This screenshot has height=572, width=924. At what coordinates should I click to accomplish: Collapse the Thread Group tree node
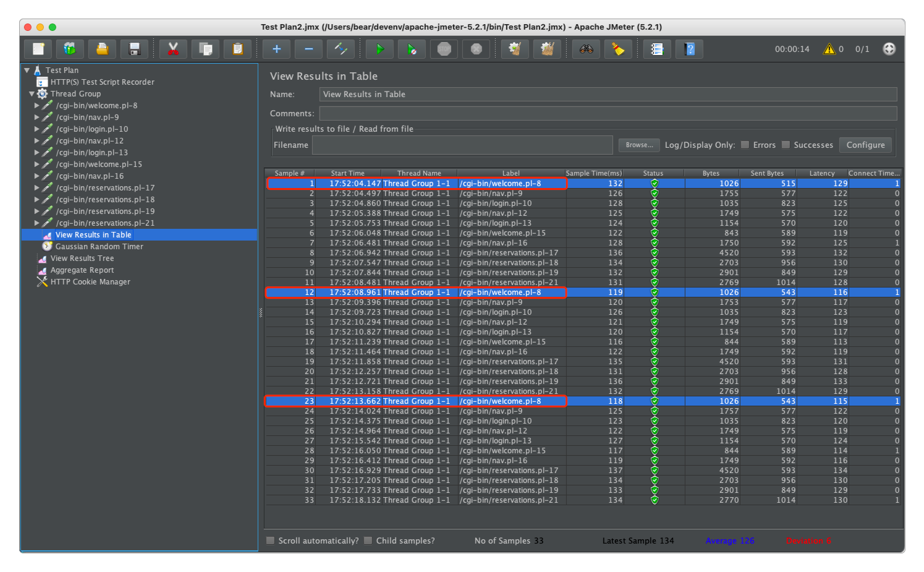click(x=32, y=94)
